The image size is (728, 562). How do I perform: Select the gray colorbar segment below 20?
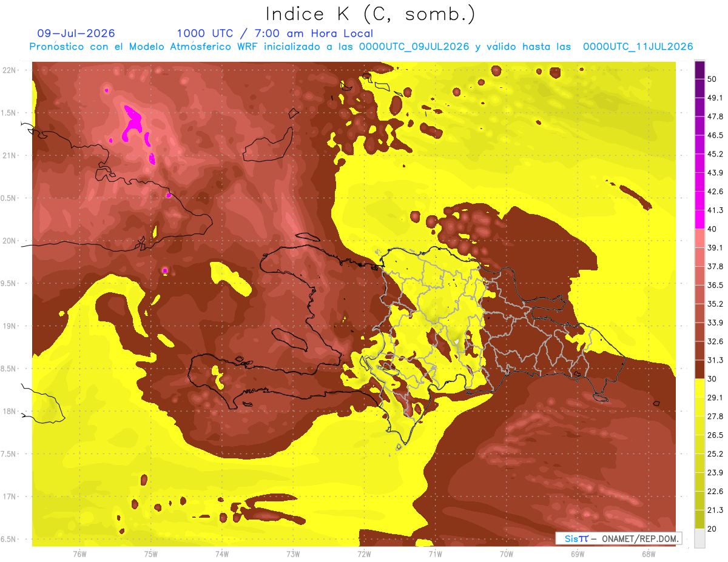tap(699, 538)
